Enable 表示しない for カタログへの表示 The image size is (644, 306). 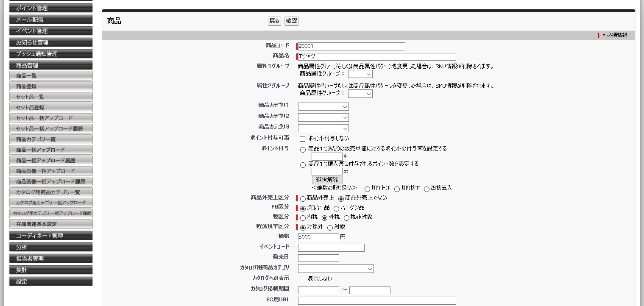pyautogui.click(x=302, y=279)
